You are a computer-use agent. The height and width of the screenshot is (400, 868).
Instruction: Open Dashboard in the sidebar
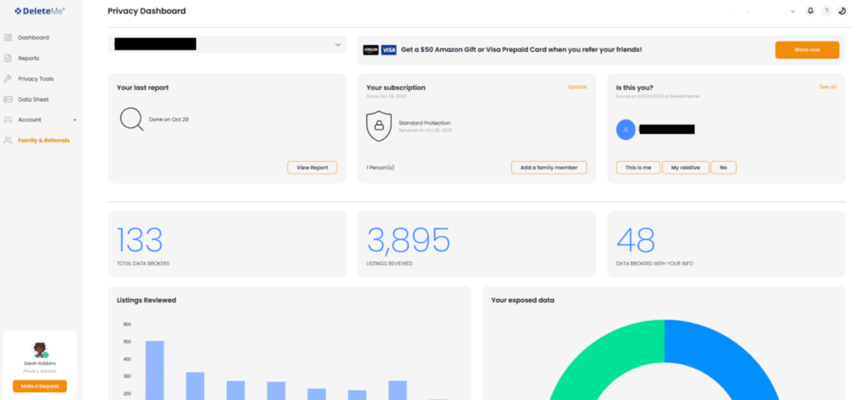coord(33,37)
